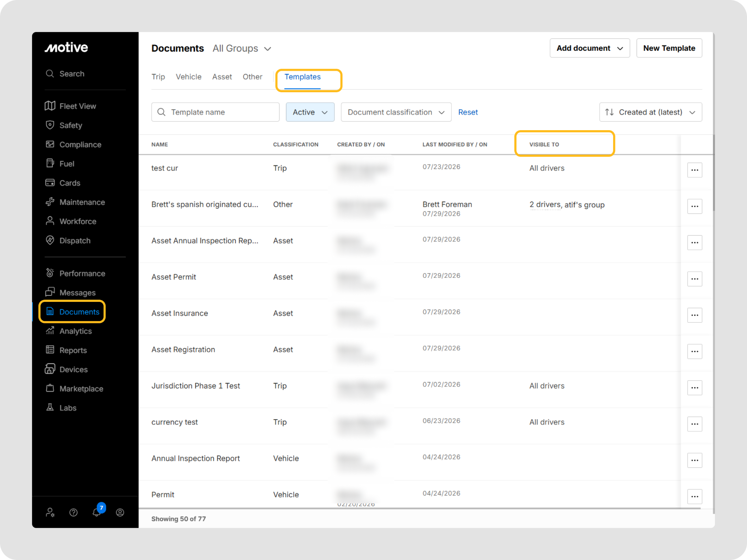Open Devices section

pos(66,369)
